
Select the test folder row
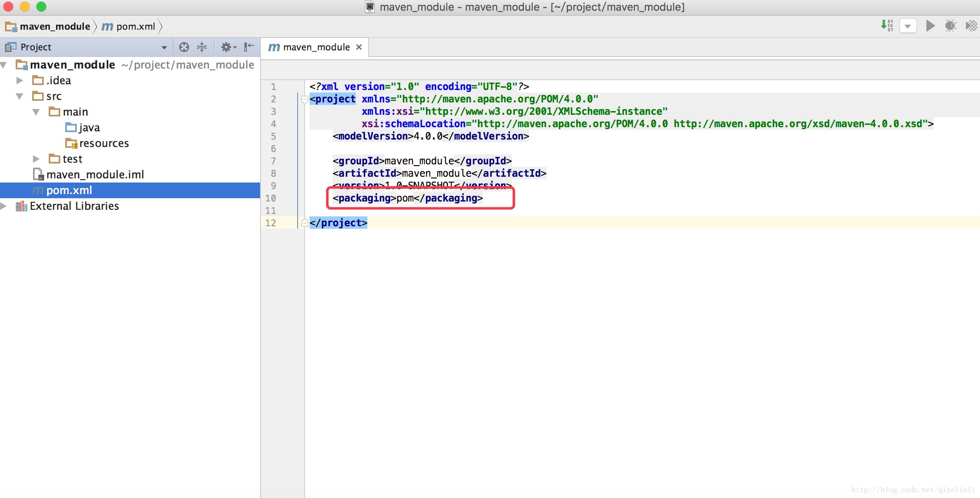130,159
